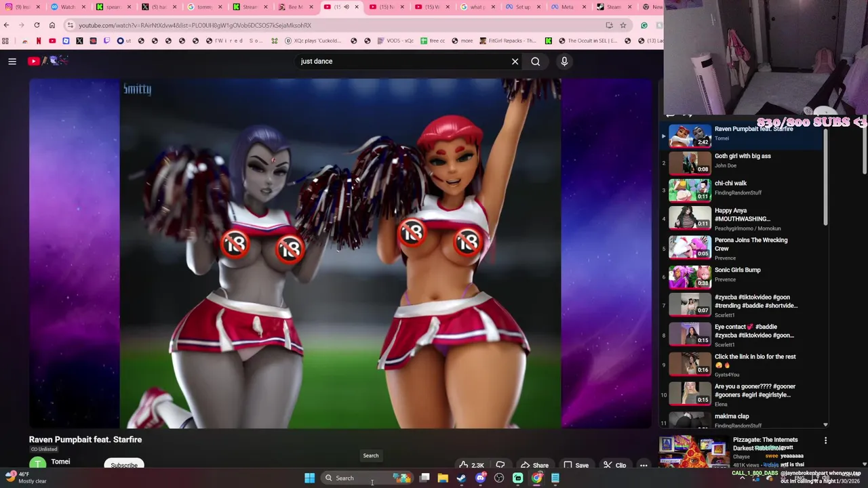The image size is (868, 488).
Task: Open the browser home button
Action: [52, 25]
